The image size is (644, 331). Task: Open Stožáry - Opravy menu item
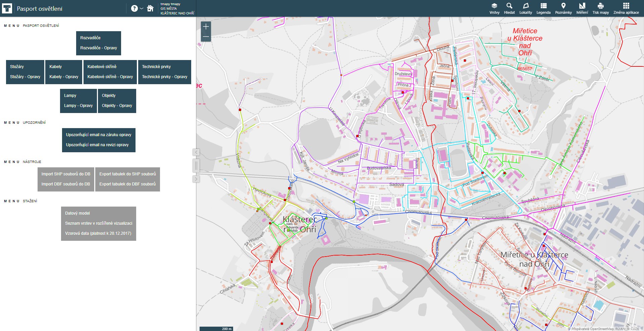point(25,77)
